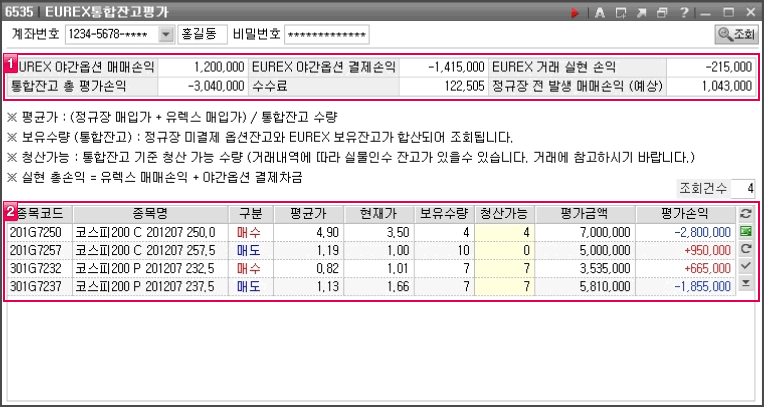Export the table with the green Excel icon
The image size is (764, 407).
point(745,232)
